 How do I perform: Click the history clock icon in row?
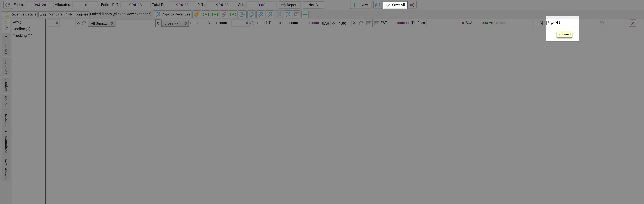602,23
